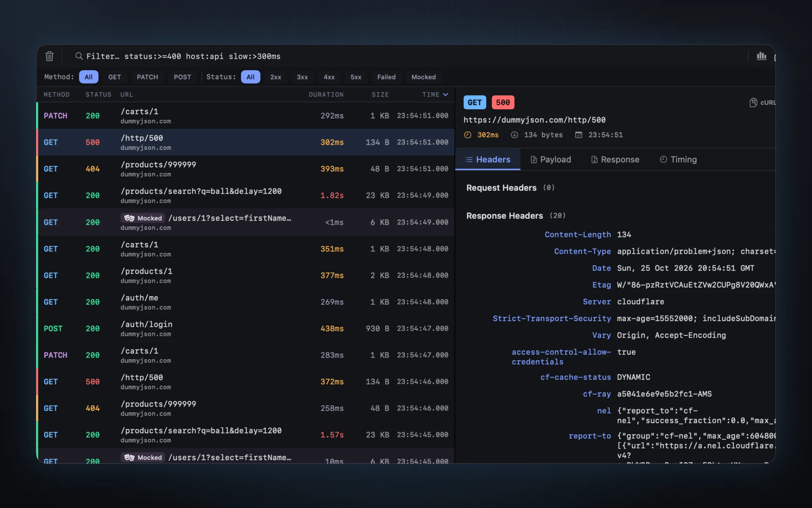Image resolution: width=812 pixels, height=508 pixels.
Task: Filter method to POST only
Action: (x=182, y=77)
